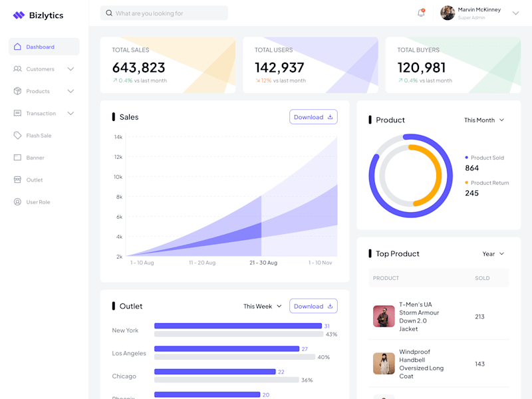Click the Chicago blue progress bar
This screenshot has height=399, width=532.
pyautogui.click(x=215, y=372)
